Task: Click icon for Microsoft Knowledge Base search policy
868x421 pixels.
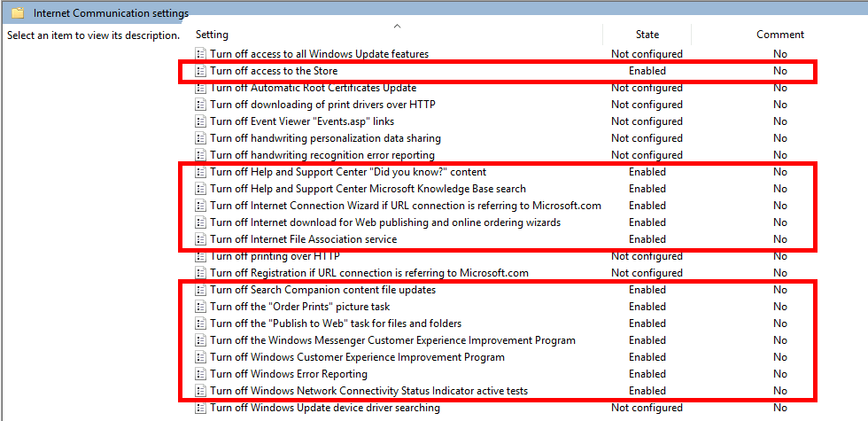Action: point(200,188)
